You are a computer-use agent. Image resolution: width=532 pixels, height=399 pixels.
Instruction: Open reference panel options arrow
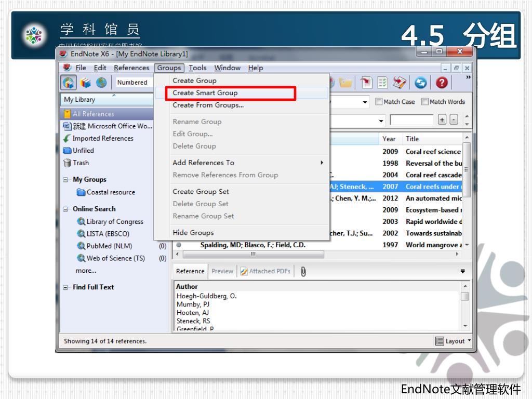coord(462,271)
